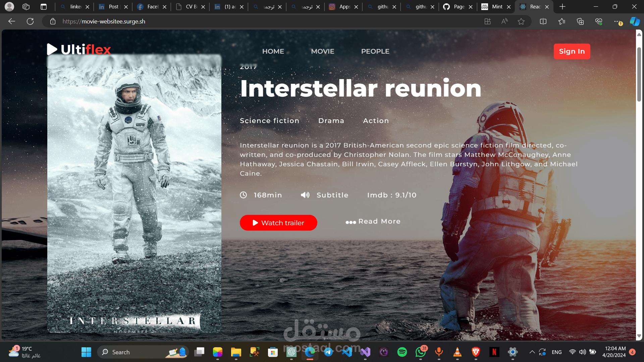Launch Microsoft Store from the taskbar

273,352
